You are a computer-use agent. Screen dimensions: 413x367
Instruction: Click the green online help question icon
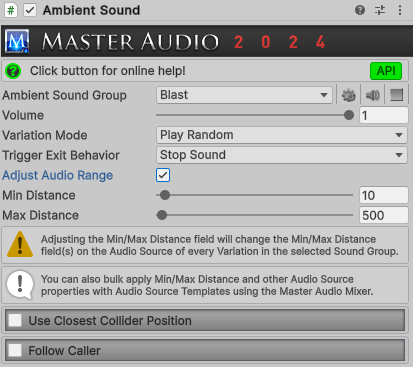13,71
